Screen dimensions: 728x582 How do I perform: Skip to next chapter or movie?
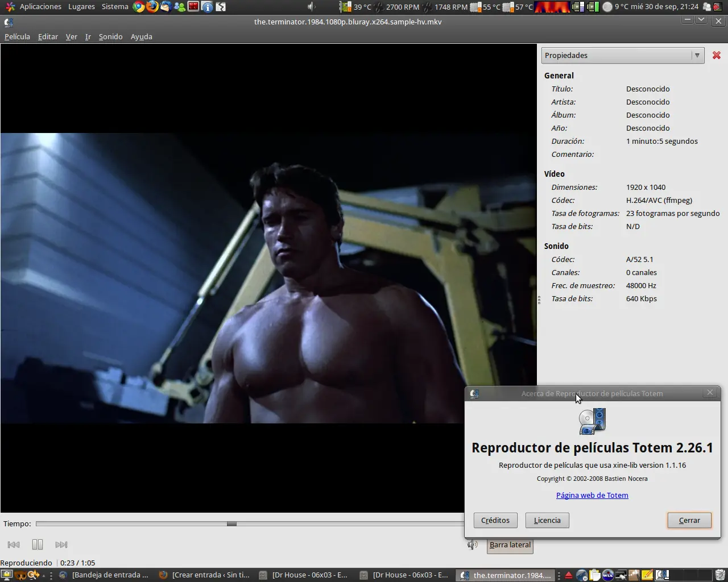pyautogui.click(x=61, y=544)
